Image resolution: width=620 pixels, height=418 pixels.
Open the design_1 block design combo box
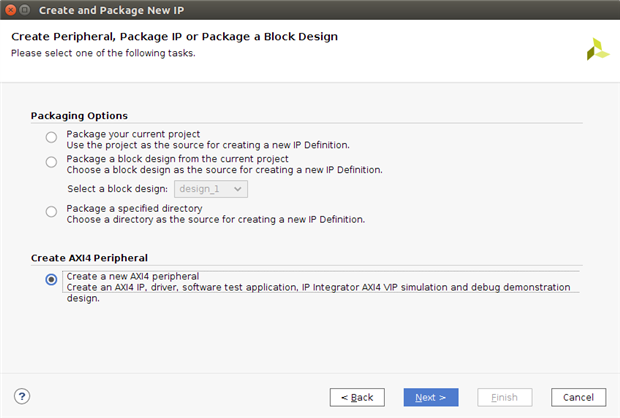click(x=208, y=188)
